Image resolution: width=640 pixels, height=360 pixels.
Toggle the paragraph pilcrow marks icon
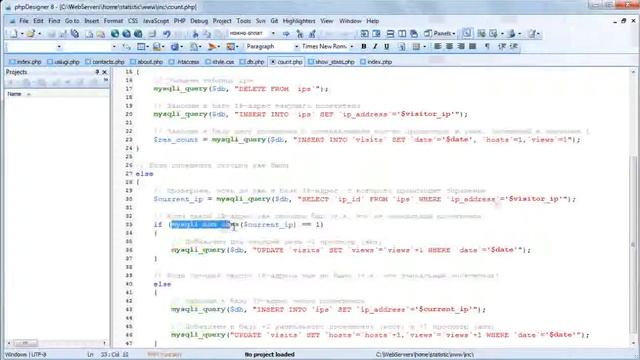point(487,47)
